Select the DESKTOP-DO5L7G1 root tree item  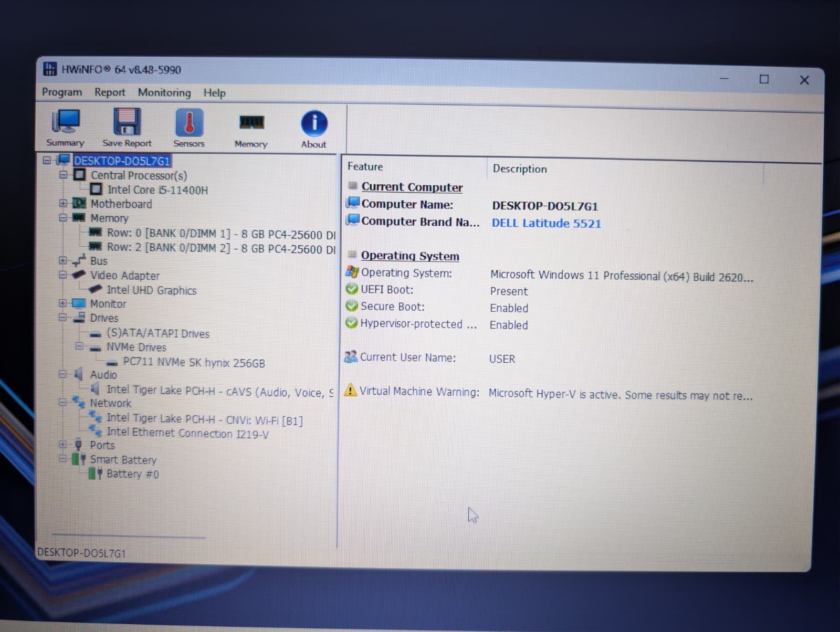click(x=122, y=160)
